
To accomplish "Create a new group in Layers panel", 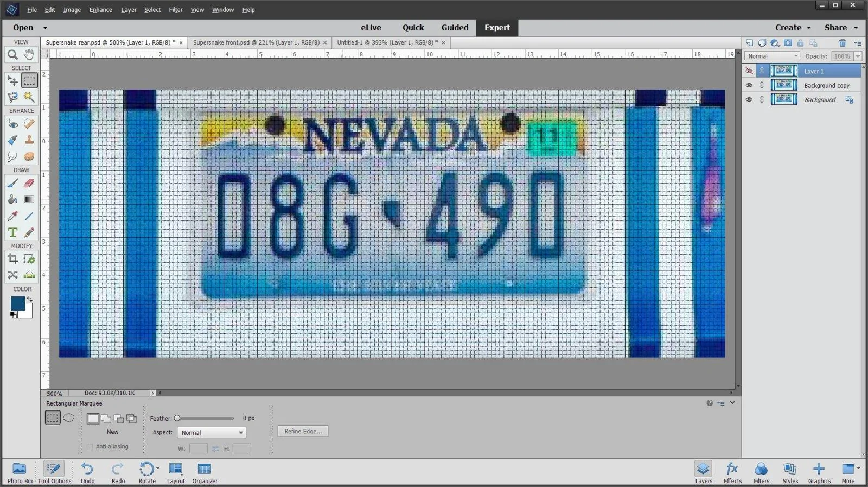I will point(762,43).
